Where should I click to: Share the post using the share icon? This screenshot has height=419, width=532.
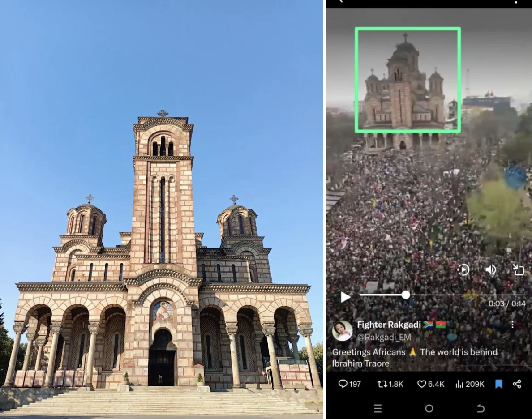pos(517,384)
